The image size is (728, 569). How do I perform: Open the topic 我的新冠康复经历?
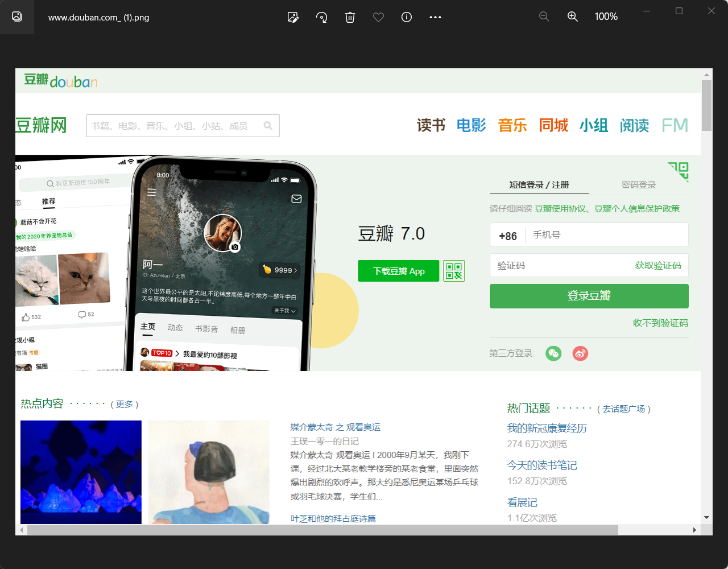click(547, 428)
